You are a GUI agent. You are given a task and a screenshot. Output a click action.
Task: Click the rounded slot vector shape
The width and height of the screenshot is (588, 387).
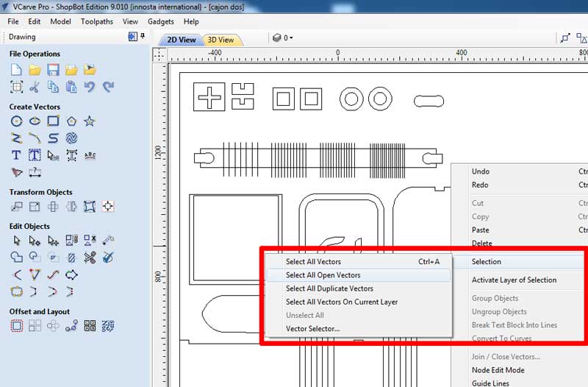click(x=429, y=101)
